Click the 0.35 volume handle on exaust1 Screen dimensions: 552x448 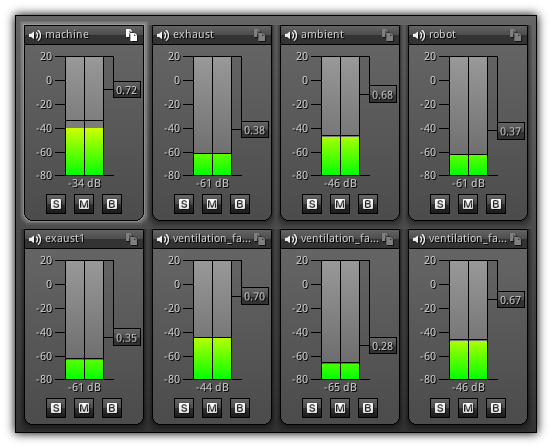[x=127, y=337]
